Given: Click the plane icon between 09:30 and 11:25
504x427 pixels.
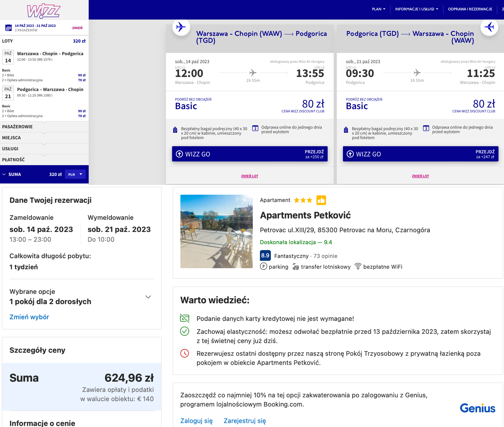Looking at the screenshot, I should tap(417, 72).
